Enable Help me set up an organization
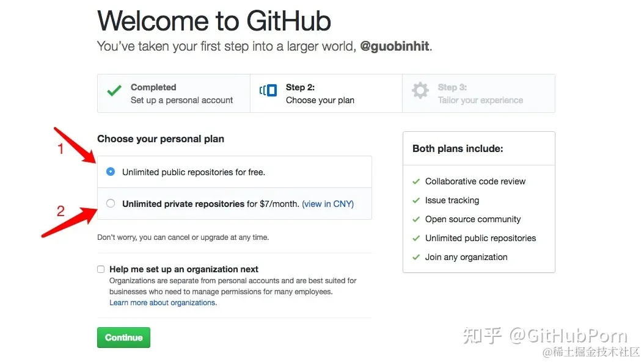This screenshot has width=644, height=362. click(101, 269)
